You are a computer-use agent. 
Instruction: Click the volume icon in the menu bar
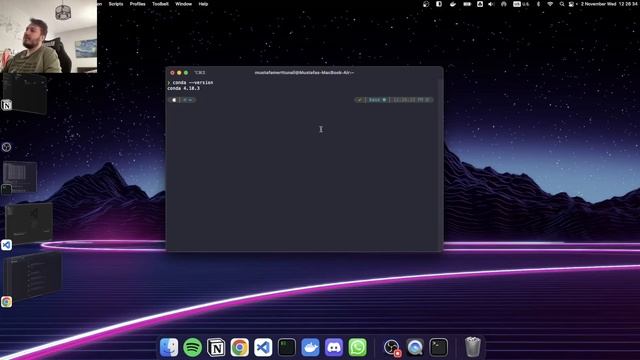tap(491, 4)
